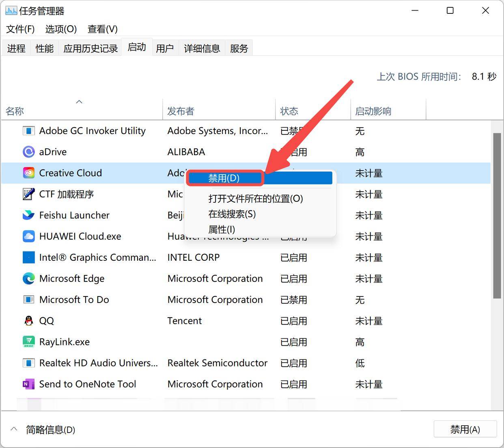Click the Adobe GC Invoker Utility icon
Screen dimensions: 504x448
(28, 131)
